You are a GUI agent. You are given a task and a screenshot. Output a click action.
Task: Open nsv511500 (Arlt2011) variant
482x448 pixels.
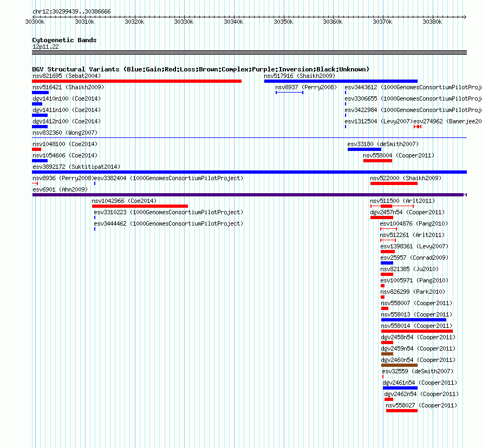click(402, 201)
